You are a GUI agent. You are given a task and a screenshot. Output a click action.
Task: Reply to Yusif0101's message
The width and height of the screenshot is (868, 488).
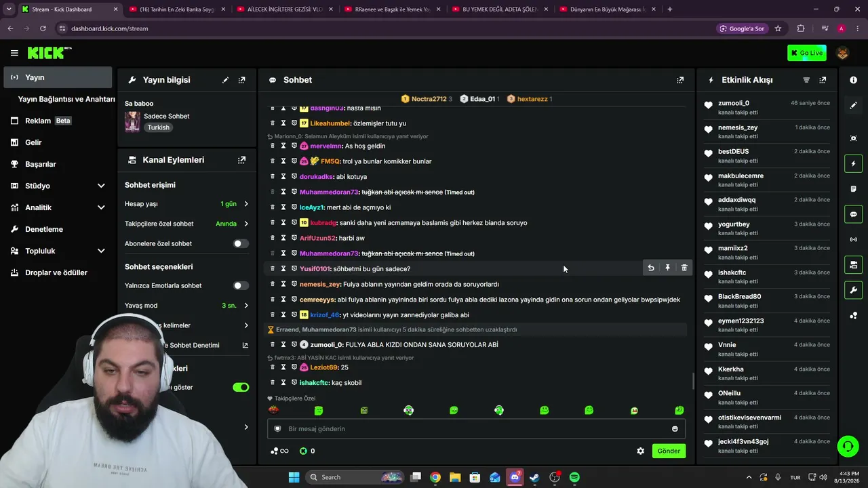(x=651, y=268)
